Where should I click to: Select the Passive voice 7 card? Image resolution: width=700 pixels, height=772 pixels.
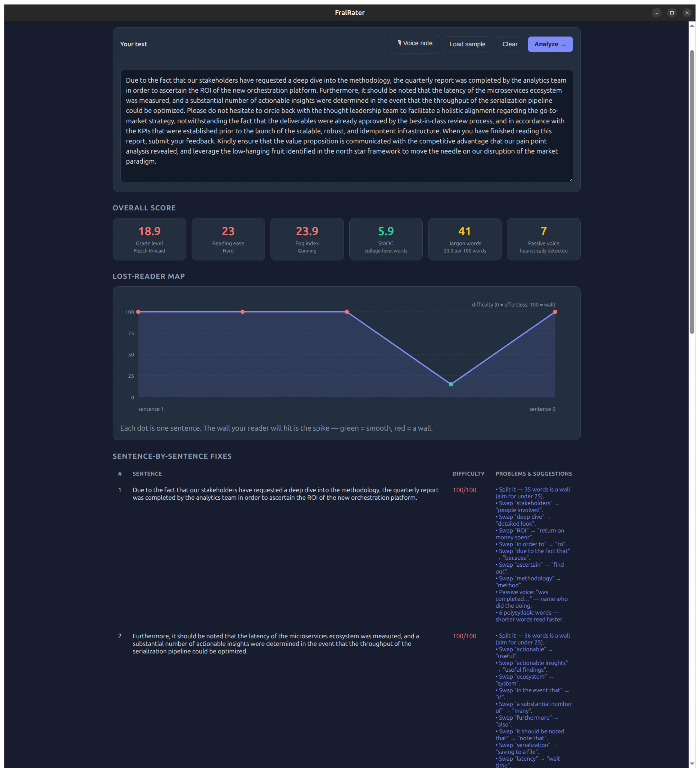click(x=543, y=239)
